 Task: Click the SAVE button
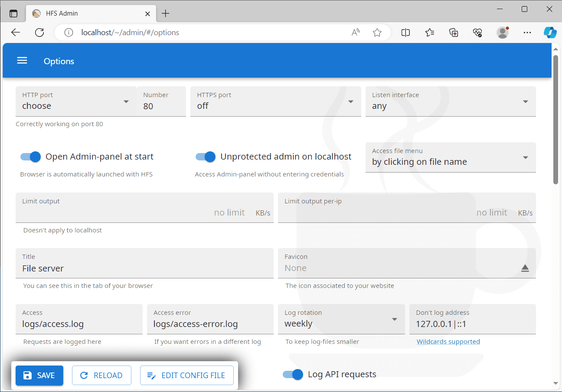39,376
